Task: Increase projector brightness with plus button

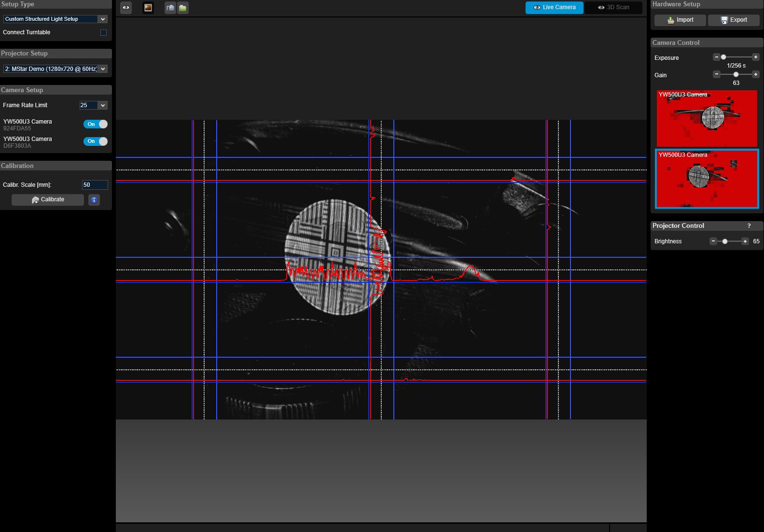Action: [745, 241]
